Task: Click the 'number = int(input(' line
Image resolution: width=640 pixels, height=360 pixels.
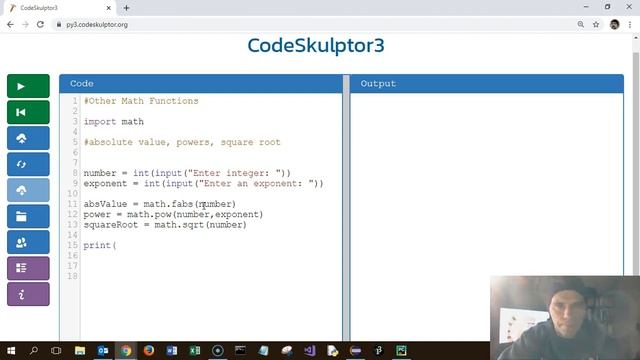Action: click(x=187, y=173)
